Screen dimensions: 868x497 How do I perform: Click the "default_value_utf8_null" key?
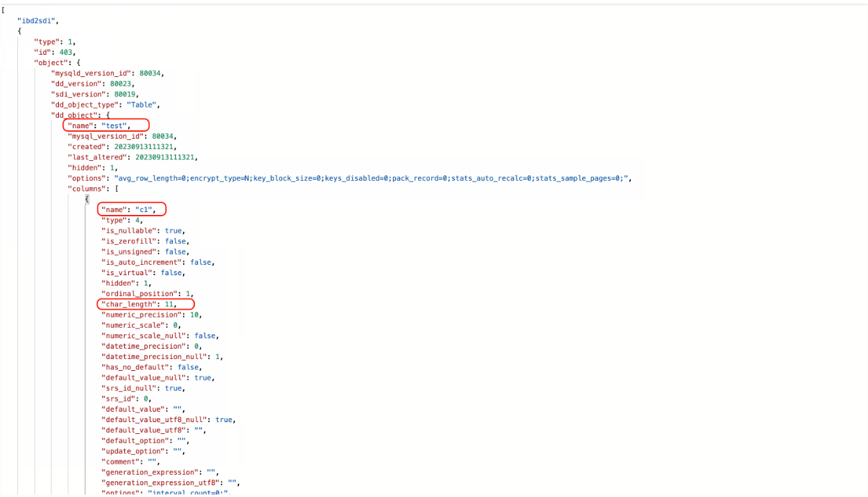click(156, 419)
